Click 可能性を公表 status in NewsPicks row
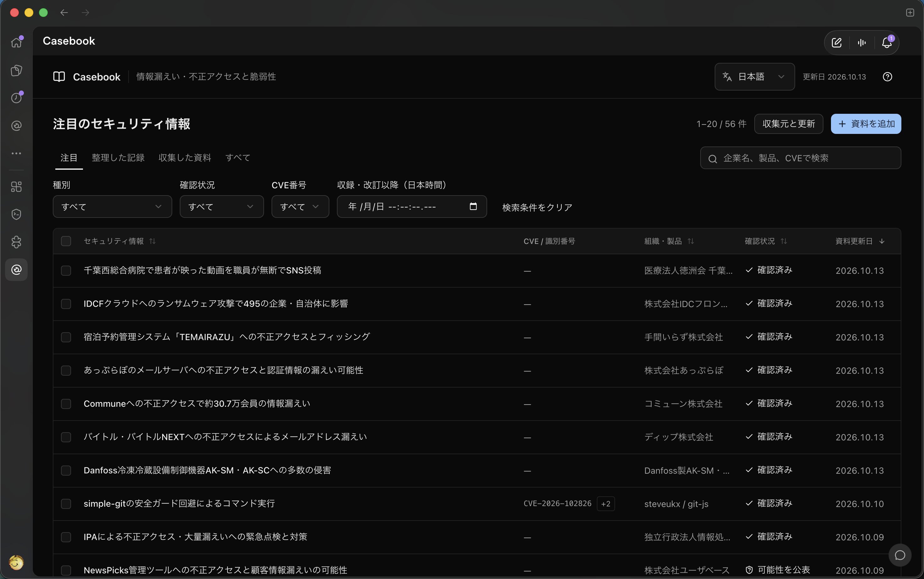This screenshot has height=579, width=924. pyautogui.click(x=778, y=570)
